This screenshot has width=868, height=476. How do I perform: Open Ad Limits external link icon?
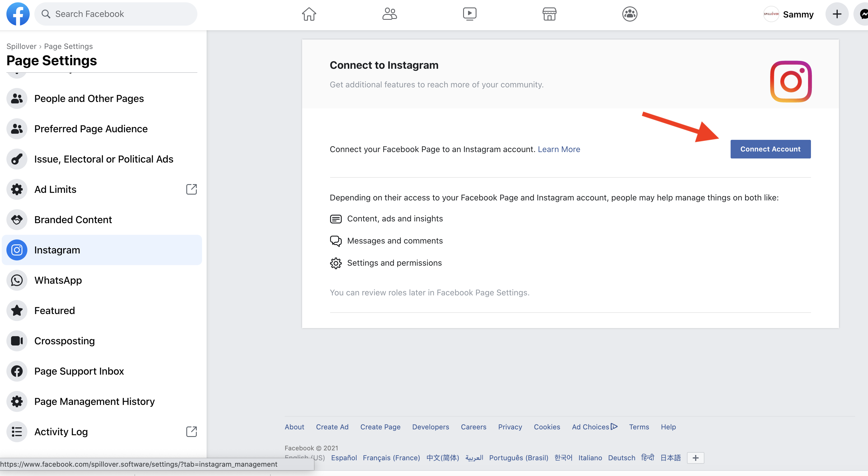(192, 189)
